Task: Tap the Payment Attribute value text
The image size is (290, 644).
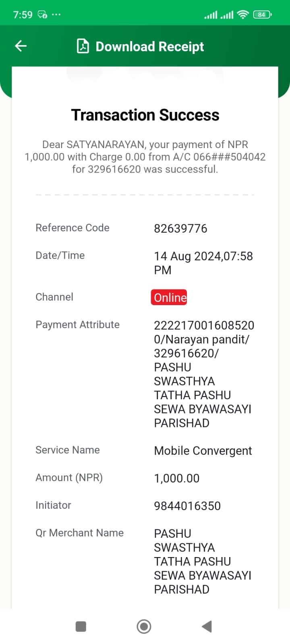Action: coord(204,374)
